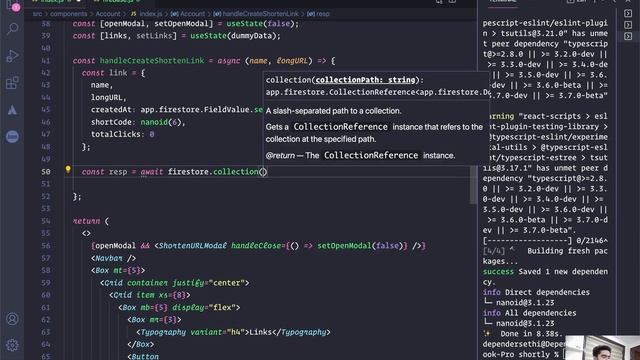Click line number 50 in the gutter
This screenshot has width=640, height=360.
pos(46,172)
